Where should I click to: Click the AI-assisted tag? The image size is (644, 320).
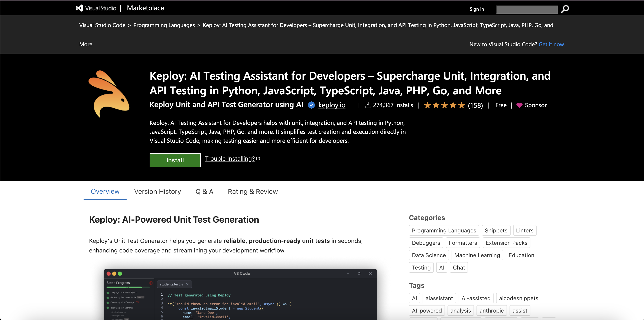pos(476,298)
